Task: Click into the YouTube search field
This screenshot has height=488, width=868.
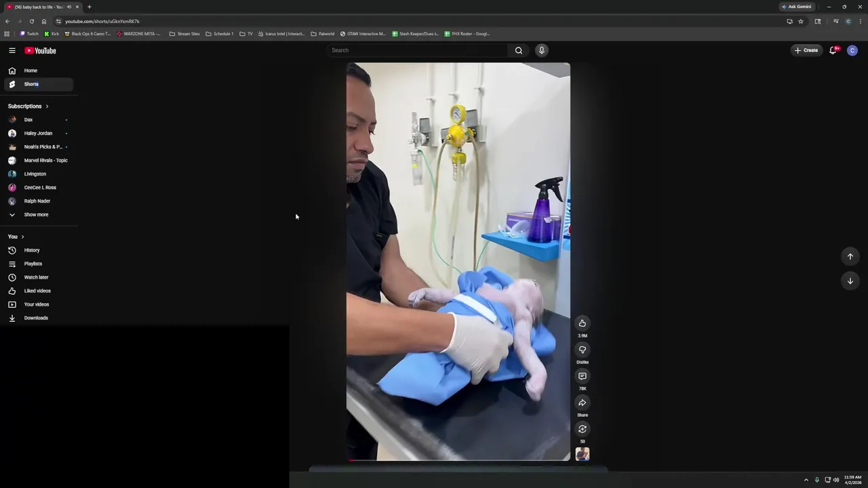Action: coord(417,50)
